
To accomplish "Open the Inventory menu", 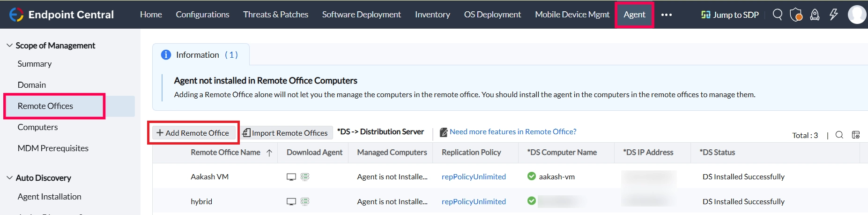I will point(432,15).
